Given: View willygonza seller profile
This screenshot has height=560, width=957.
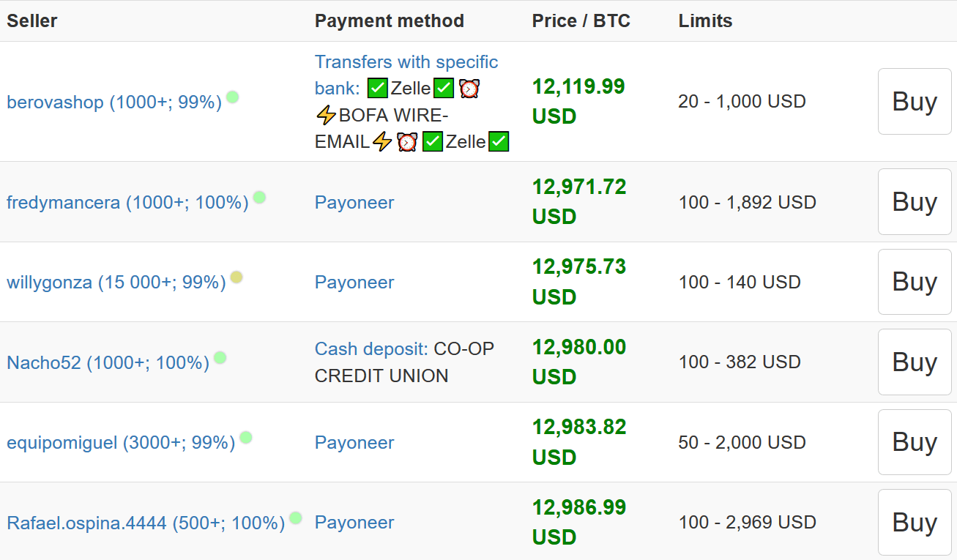Looking at the screenshot, I should click(116, 283).
